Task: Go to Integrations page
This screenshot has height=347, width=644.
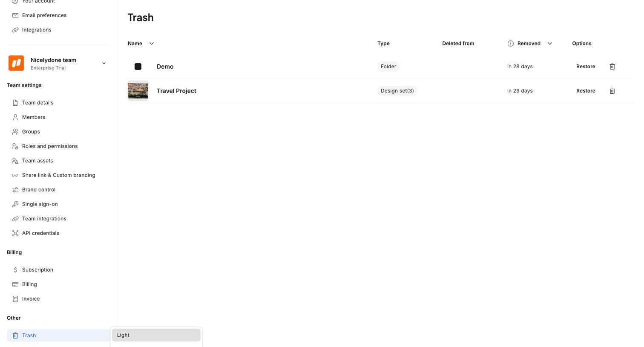Action: [x=58, y=30]
